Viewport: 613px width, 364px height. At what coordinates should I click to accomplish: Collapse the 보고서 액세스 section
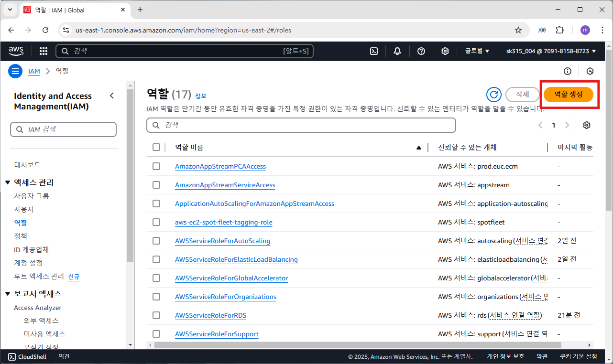pyautogui.click(x=7, y=294)
